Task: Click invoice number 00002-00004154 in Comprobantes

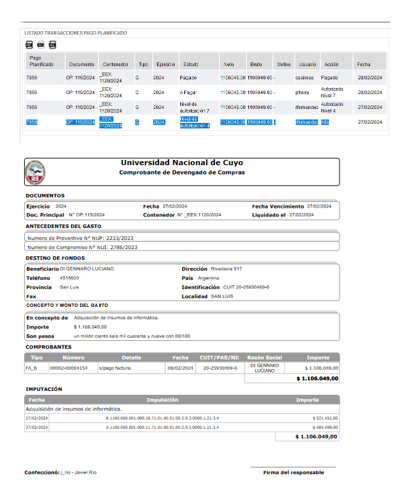Action: 69,368
